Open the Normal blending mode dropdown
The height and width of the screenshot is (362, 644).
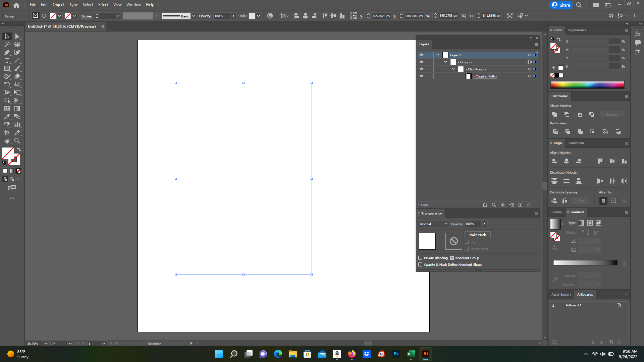pos(433,224)
